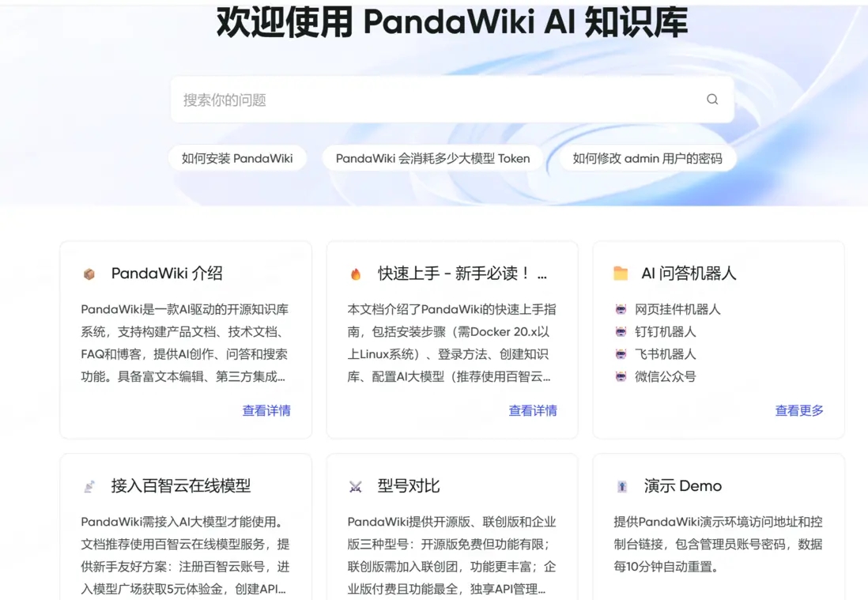Click the search magnifier icon
The width and height of the screenshot is (868, 600).
[x=712, y=99]
